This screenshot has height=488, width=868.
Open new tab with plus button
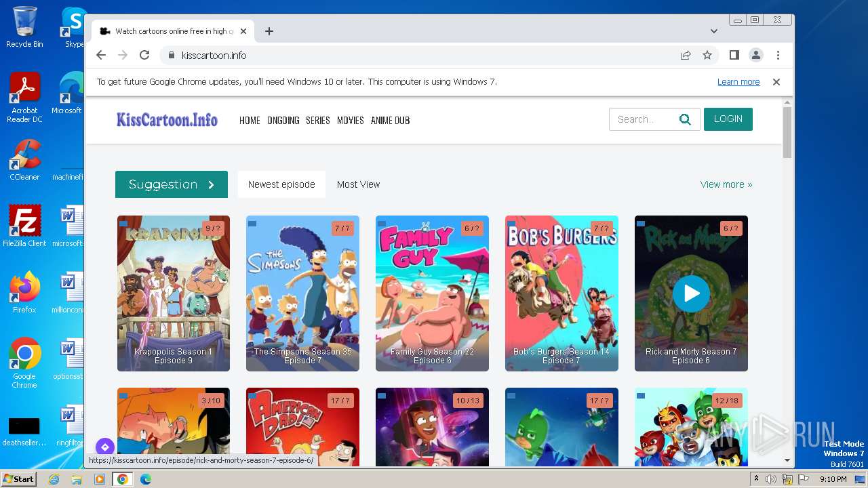269,31
